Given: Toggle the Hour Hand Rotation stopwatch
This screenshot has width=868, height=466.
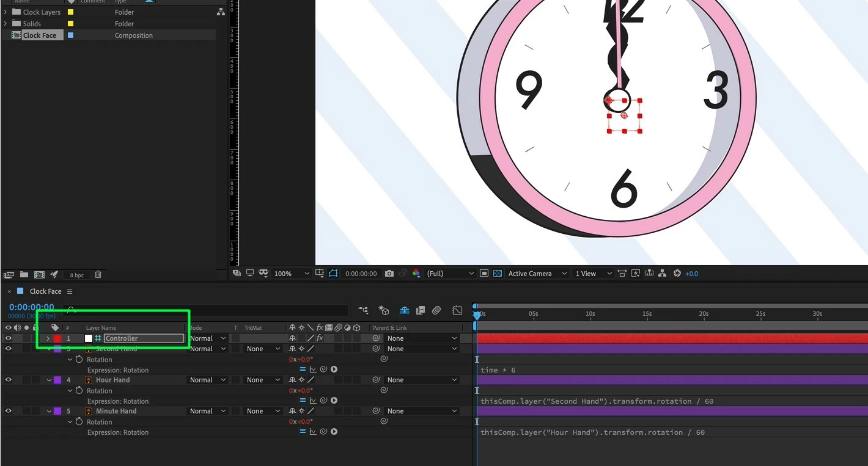Looking at the screenshot, I should (79, 390).
